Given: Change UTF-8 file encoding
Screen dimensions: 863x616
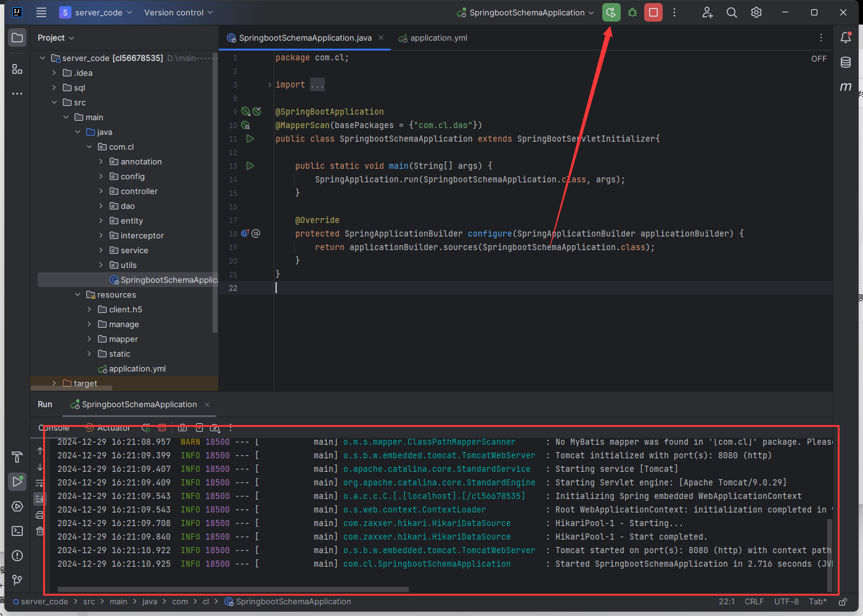Looking at the screenshot, I should coord(787,602).
